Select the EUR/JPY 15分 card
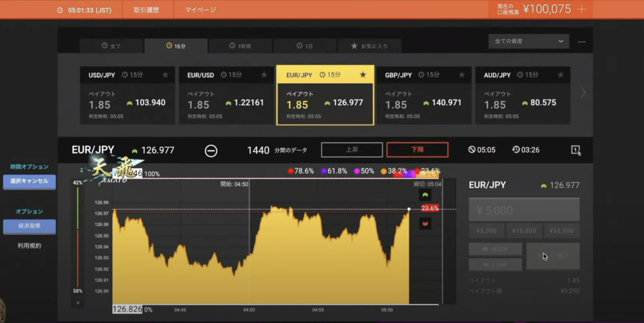Viewport: 644px width, 323px height. [325, 96]
